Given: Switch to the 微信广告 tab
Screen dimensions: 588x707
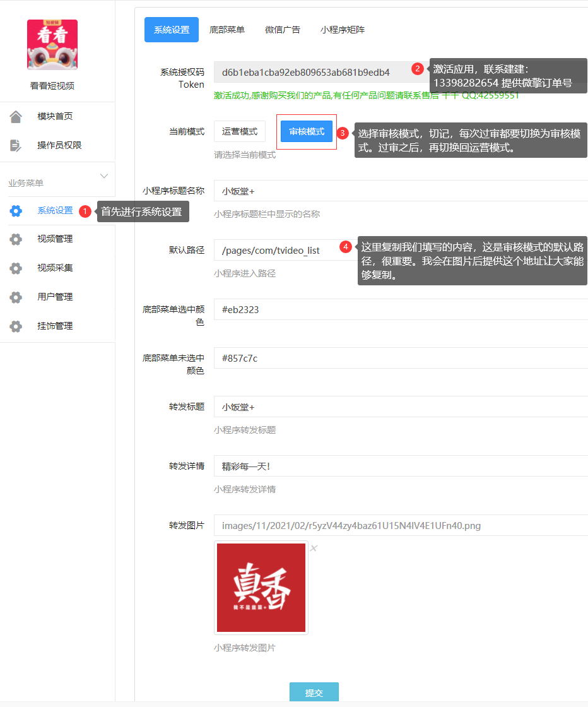Looking at the screenshot, I should click(x=283, y=30).
